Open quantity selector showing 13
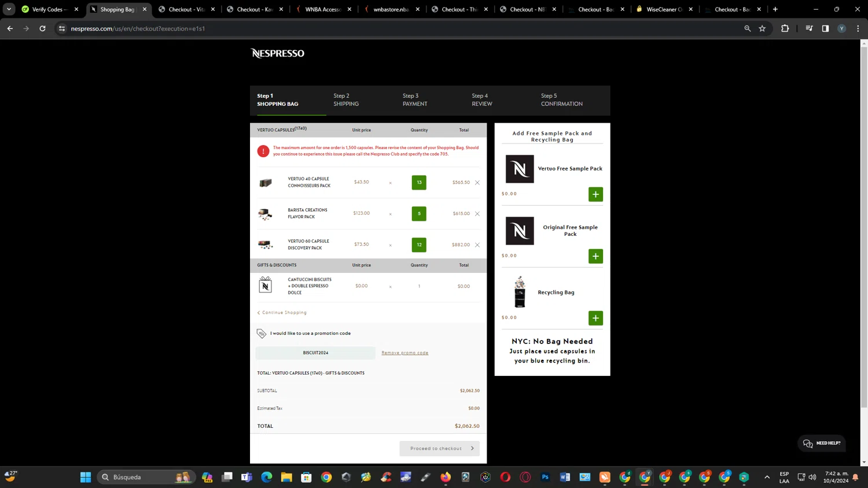Screen dimensions: 868x488 [x=419, y=183]
